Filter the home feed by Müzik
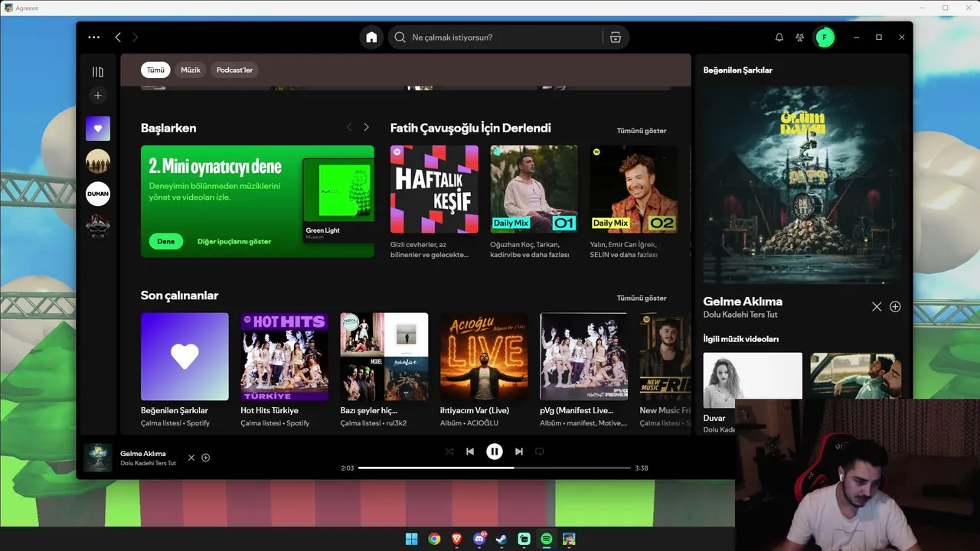Image resolution: width=980 pixels, height=551 pixels. pos(191,70)
